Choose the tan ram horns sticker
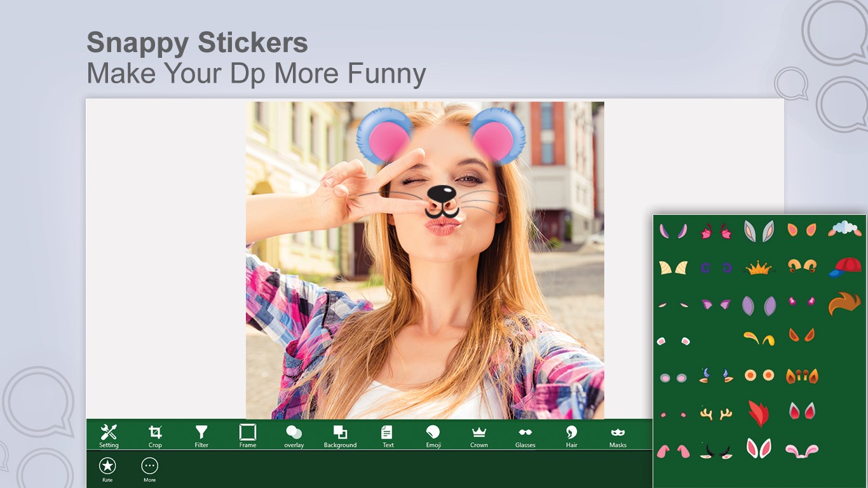 click(x=802, y=266)
